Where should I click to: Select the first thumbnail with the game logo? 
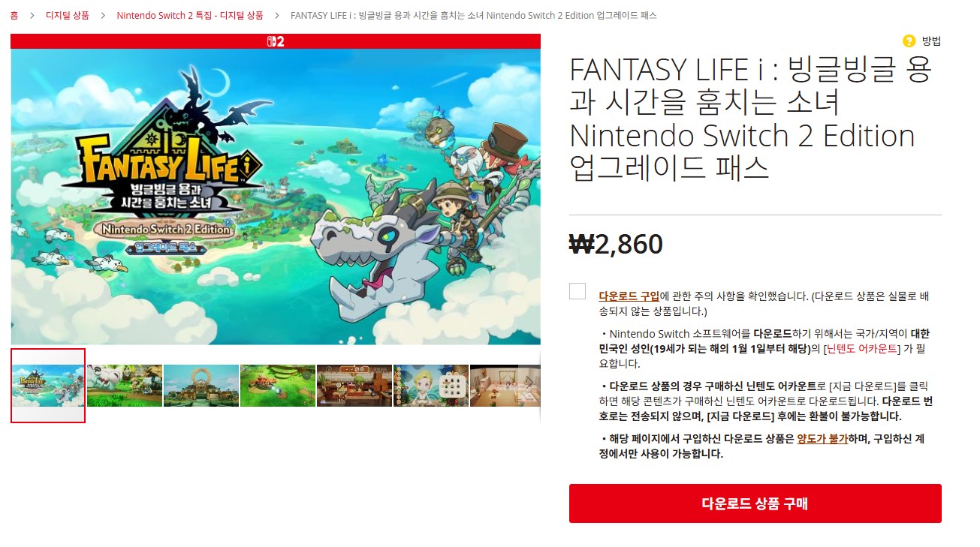pos(48,386)
